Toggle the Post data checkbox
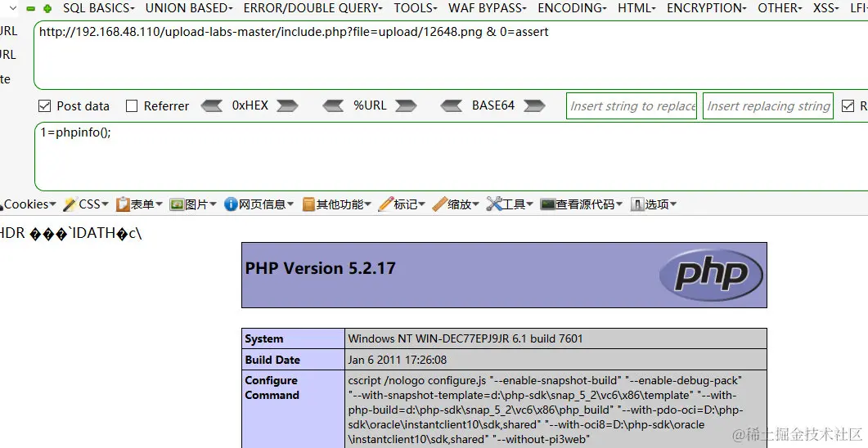Screen dimensions: 868x448 tap(44, 105)
